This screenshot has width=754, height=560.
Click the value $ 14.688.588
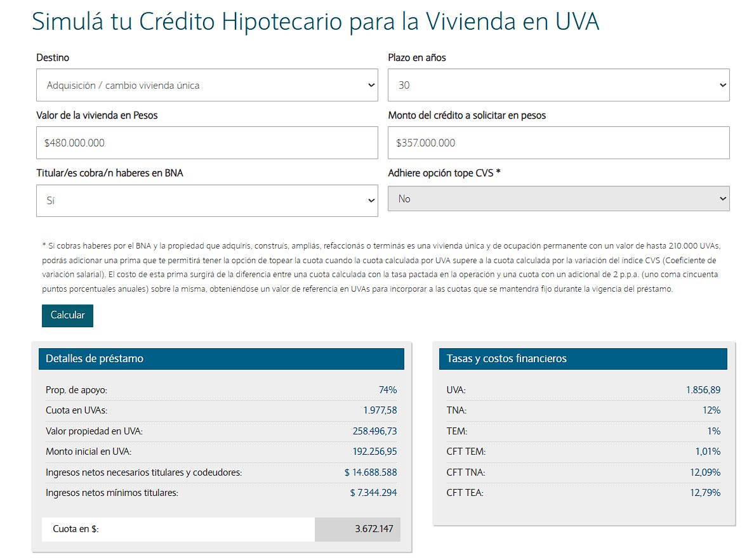coord(371,472)
